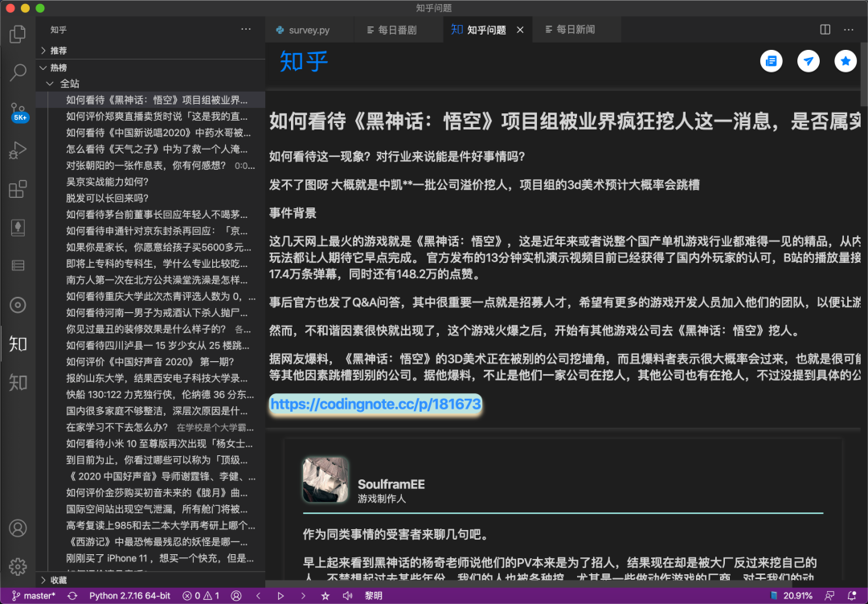Click SoulframEE's avatar thumbnail
The height and width of the screenshot is (604, 868).
pos(324,479)
